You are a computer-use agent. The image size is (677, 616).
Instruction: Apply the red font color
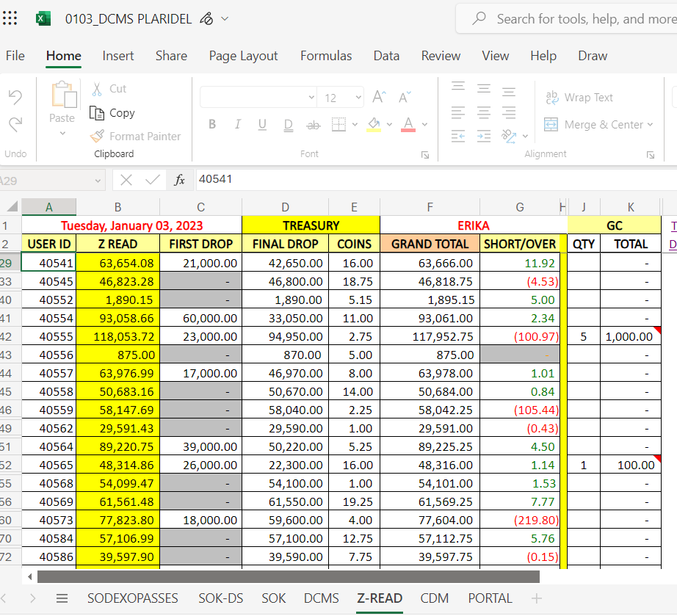[408, 125]
